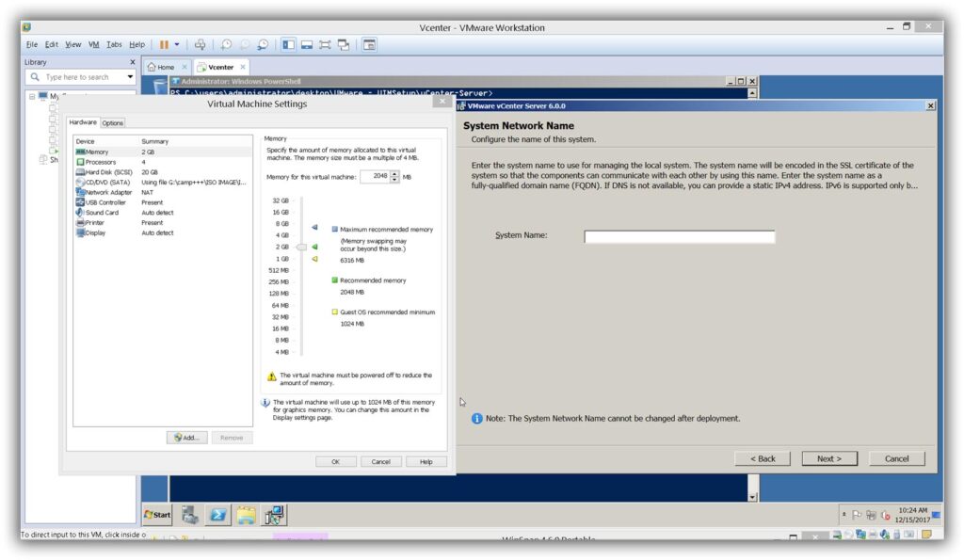Screen dimensions: 964x560
Task: Click the memory slider handle at 2 GB
Action: coord(301,247)
